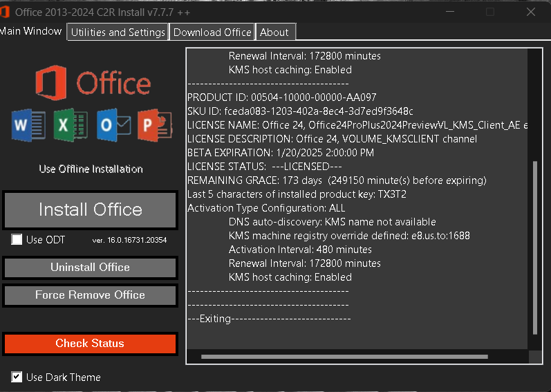
Task: Click the Activation Interval: 480 minutes line
Action: [300, 250]
